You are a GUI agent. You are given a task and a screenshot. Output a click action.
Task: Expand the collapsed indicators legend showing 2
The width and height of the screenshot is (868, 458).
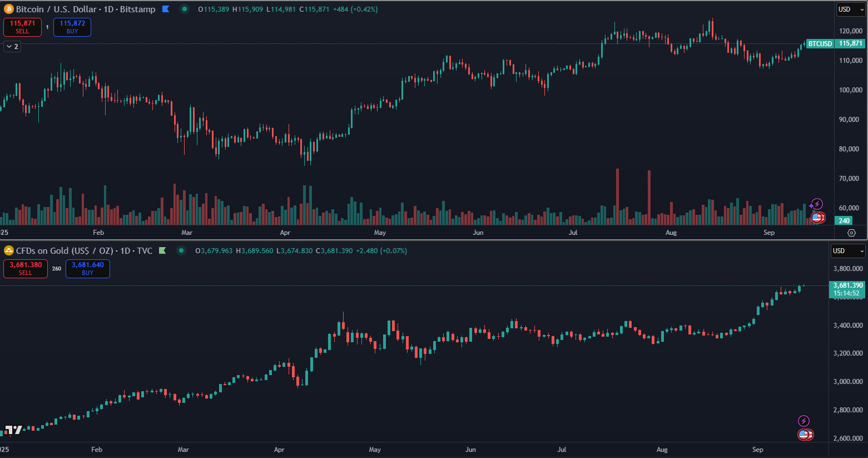click(12, 47)
